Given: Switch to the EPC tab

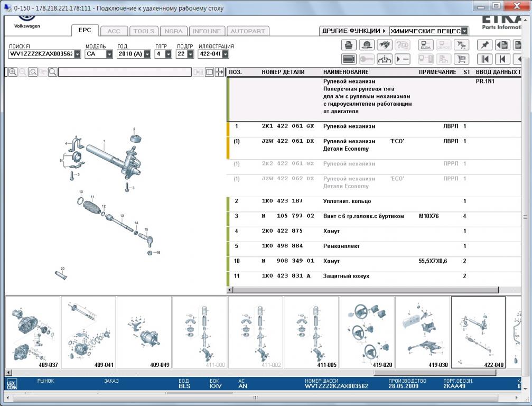Looking at the screenshot, I should tap(85, 30).
